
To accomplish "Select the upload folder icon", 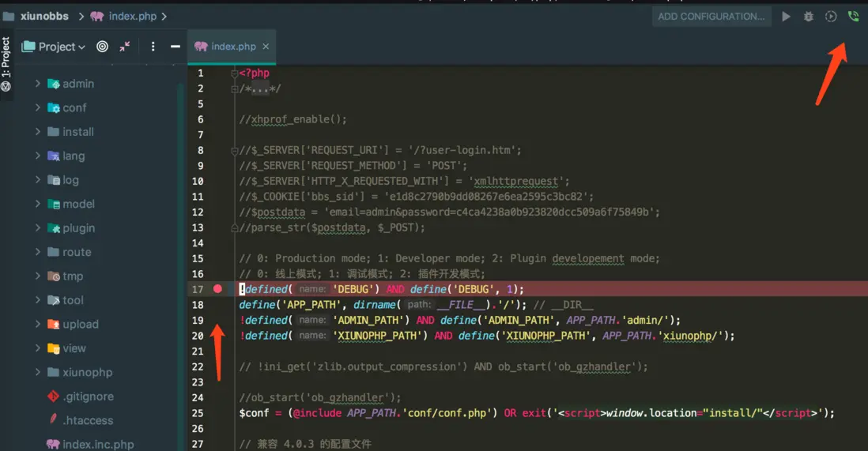I will point(53,324).
